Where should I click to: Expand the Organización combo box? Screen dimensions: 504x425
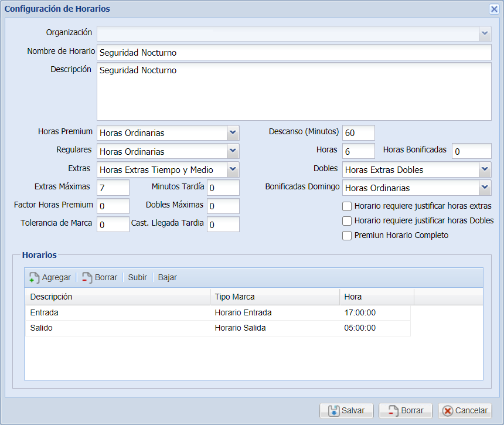pos(485,33)
